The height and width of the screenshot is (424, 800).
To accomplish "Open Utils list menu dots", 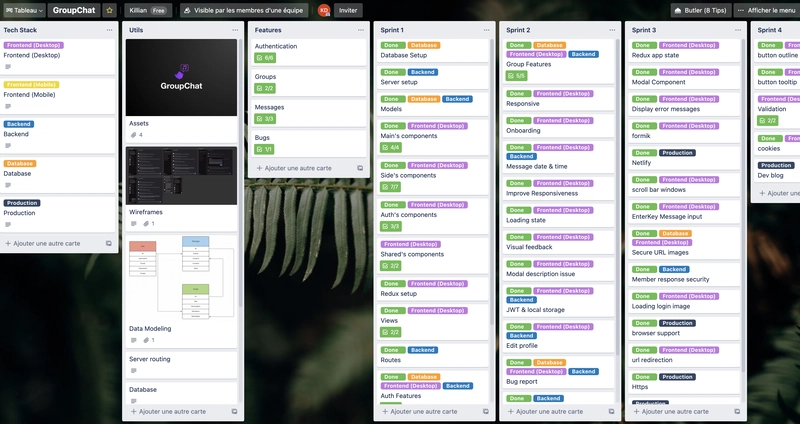I will click(x=235, y=30).
